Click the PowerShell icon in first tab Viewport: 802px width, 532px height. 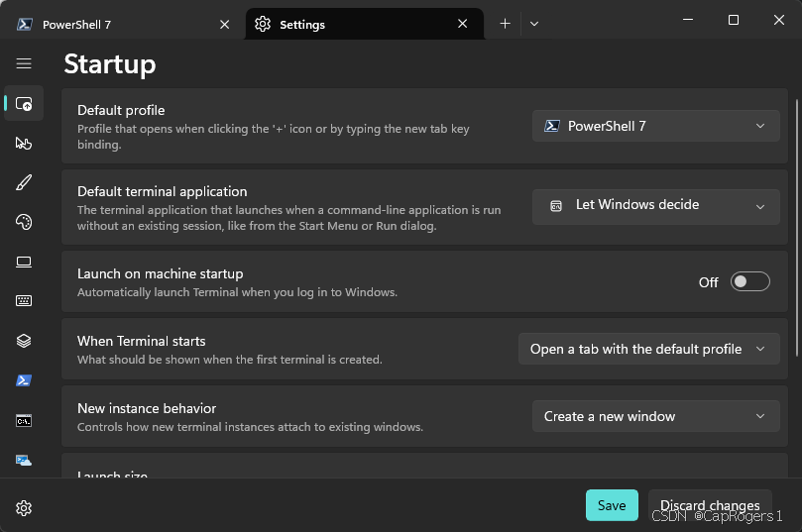pos(25,24)
